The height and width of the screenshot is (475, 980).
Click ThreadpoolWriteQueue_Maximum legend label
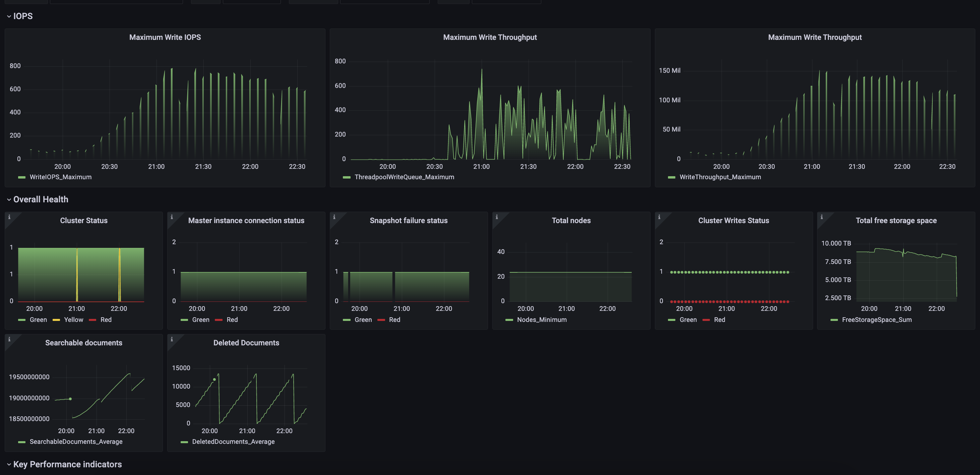pyautogui.click(x=404, y=177)
